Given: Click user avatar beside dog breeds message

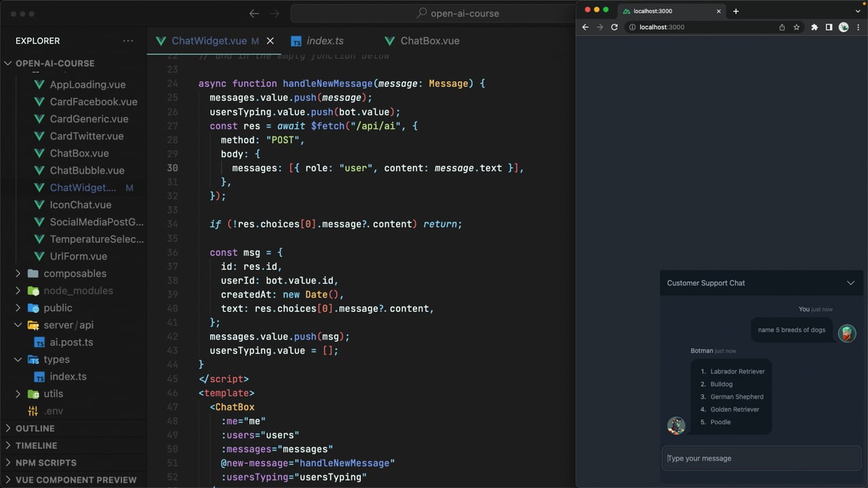Looking at the screenshot, I should click(x=847, y=333).
